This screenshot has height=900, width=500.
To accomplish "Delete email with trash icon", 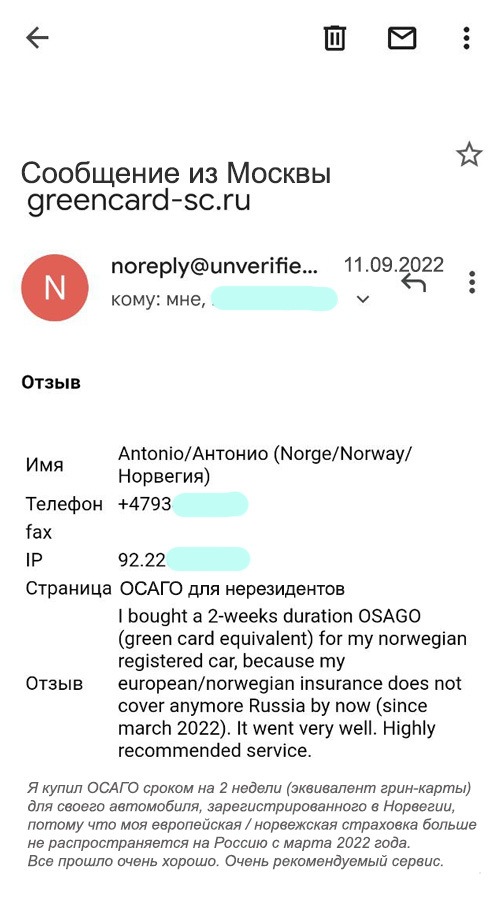I will (335, 38).
